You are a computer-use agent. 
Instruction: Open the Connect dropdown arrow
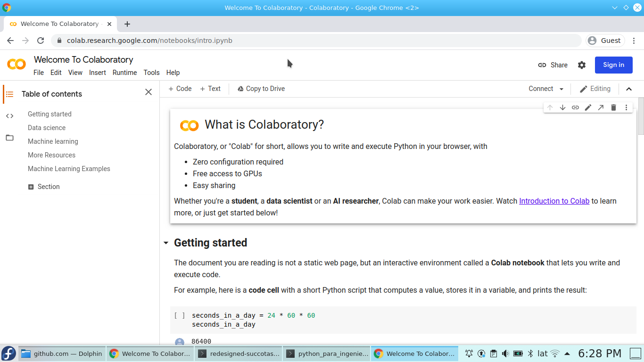point(561,89)
